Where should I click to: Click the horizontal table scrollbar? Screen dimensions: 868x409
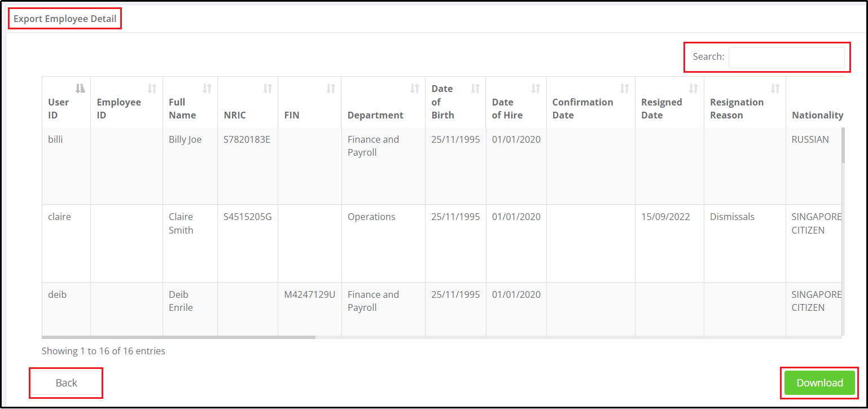click(x=178, y=337)
